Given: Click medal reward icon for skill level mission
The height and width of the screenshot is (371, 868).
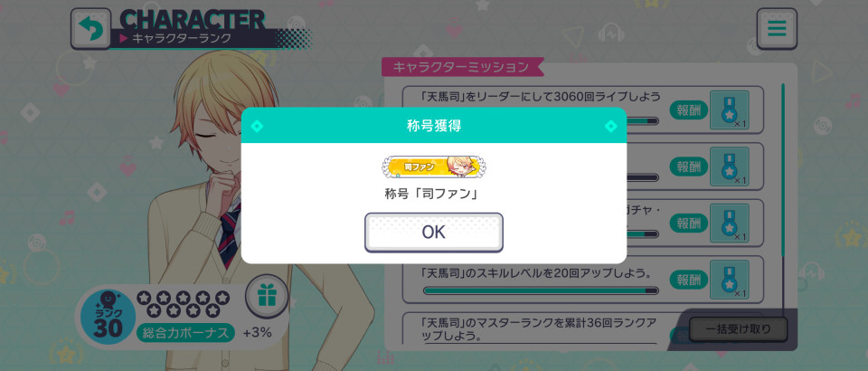Looking at the screenshot, I should click(729, 280).
